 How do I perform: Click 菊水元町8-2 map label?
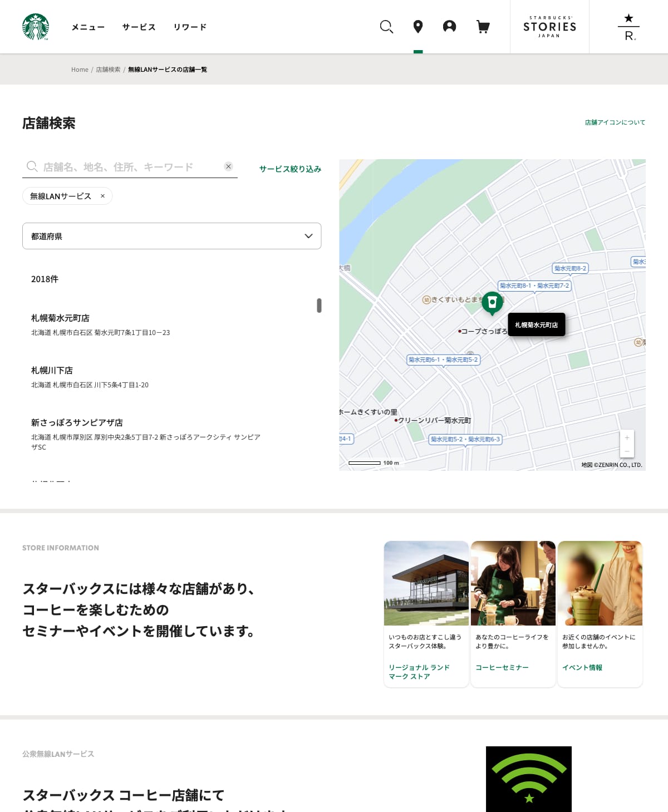coord(570,268)
